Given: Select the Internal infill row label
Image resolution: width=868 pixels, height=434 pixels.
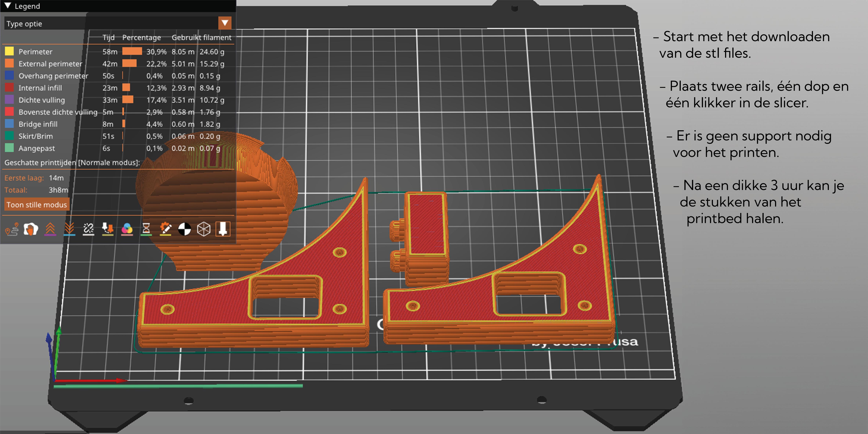Looking at the screenshot, I should [40, 88].
